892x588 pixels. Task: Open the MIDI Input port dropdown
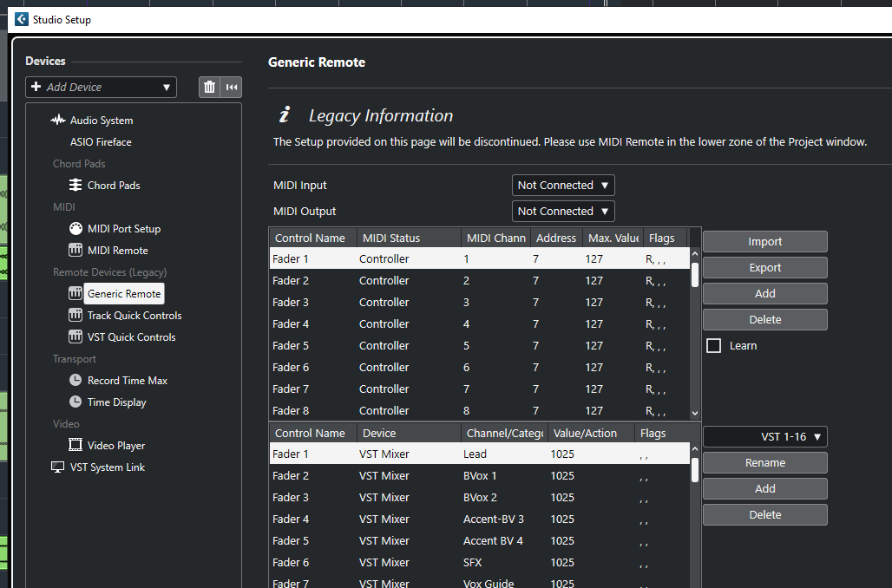pyautogui.click(x=563, y=186)
